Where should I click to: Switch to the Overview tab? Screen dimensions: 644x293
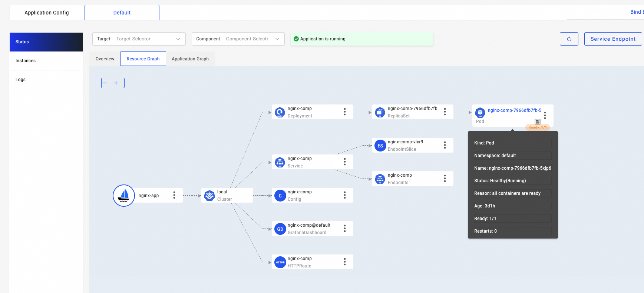point(105,59)
